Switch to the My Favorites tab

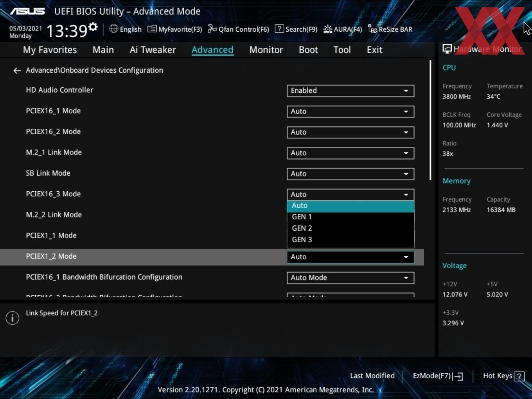[50, 50]
